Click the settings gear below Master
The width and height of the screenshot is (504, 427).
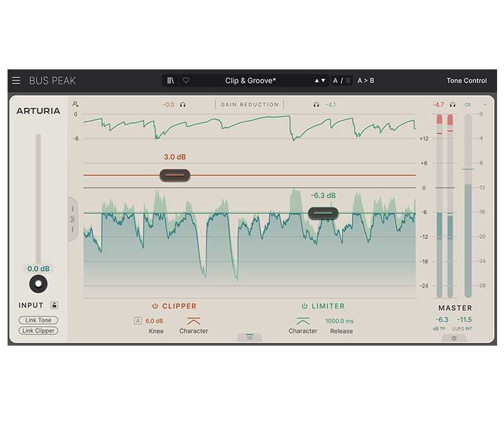(x=454, y=338)
